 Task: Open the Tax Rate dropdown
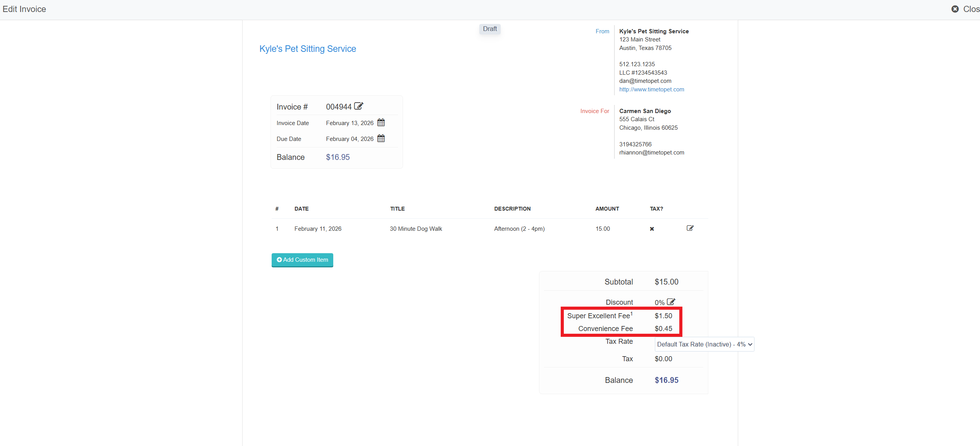pyautogui.click(x=704, y=344)
